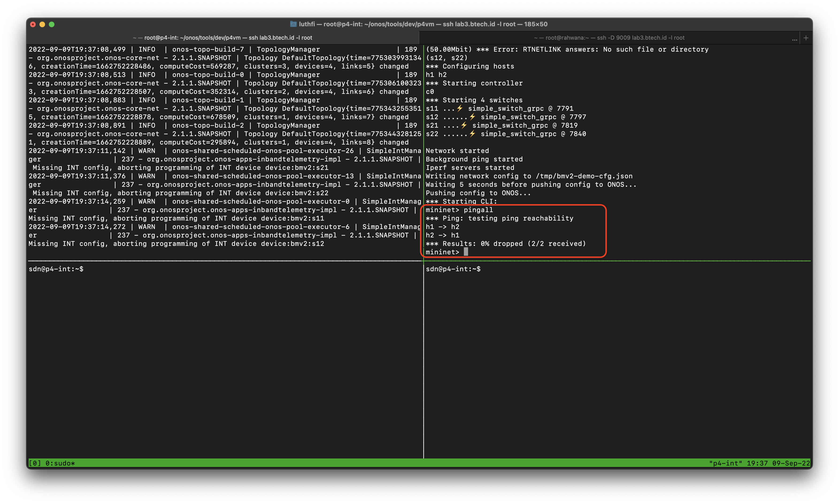Click the lightning bolt icon on the s22 line
Screen dimensions: 839x504
472,134
